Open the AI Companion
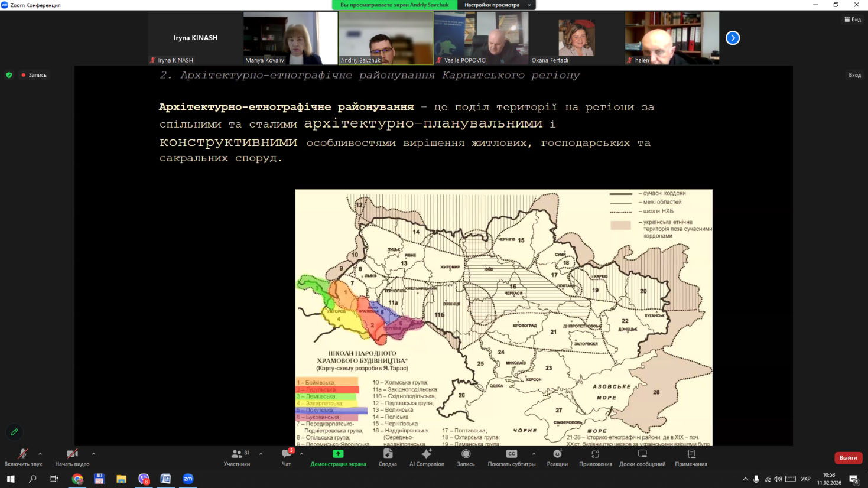This screenshot has height=488, width=868. (426, 454)
